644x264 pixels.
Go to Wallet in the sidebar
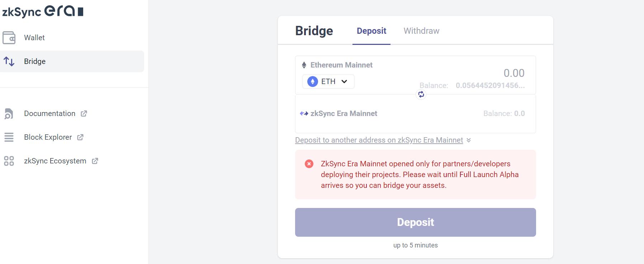coord(34,38)
